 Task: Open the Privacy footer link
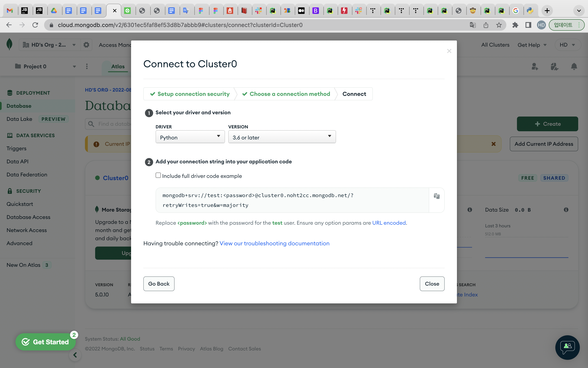point(186,349)
